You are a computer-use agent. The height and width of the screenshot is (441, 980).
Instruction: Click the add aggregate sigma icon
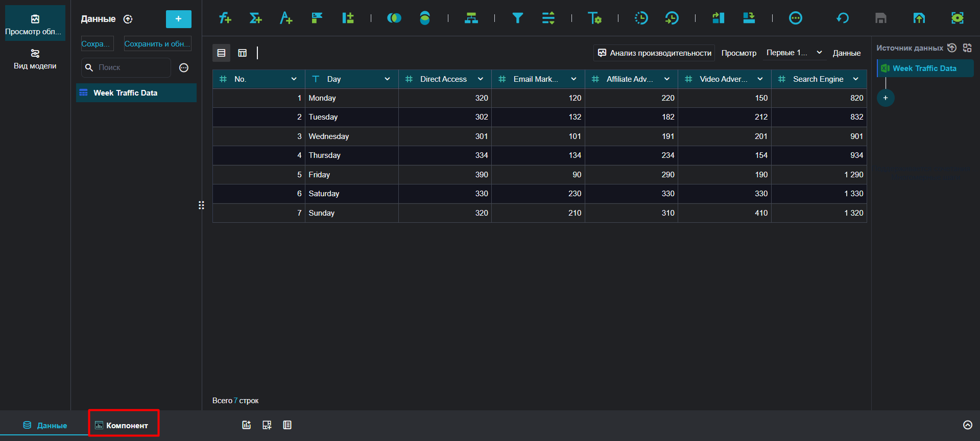pyautogui.click(x=255, y=18)
